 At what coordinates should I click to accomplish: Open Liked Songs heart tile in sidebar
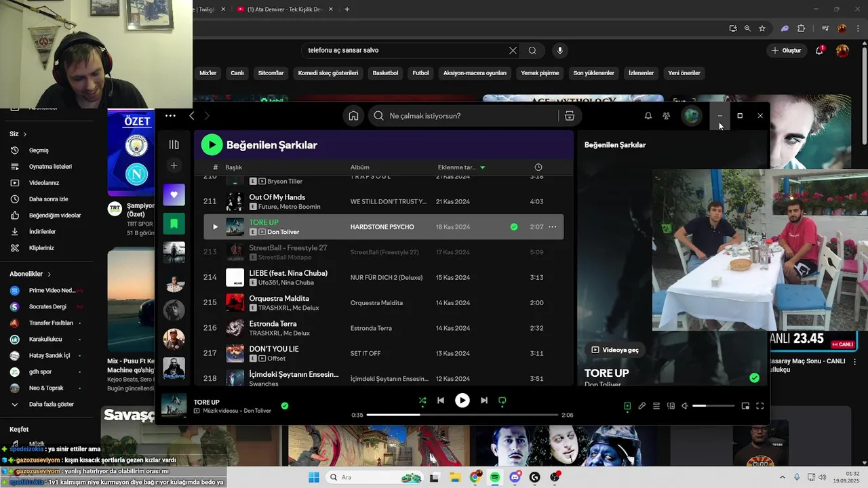click(174, 195)
